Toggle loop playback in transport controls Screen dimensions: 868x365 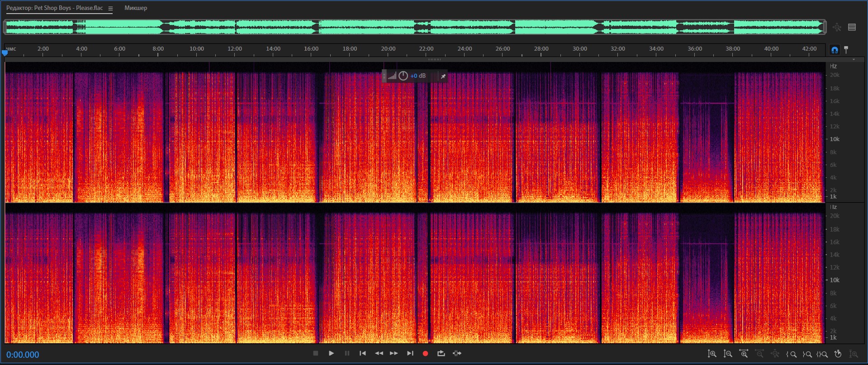[441, 354]
